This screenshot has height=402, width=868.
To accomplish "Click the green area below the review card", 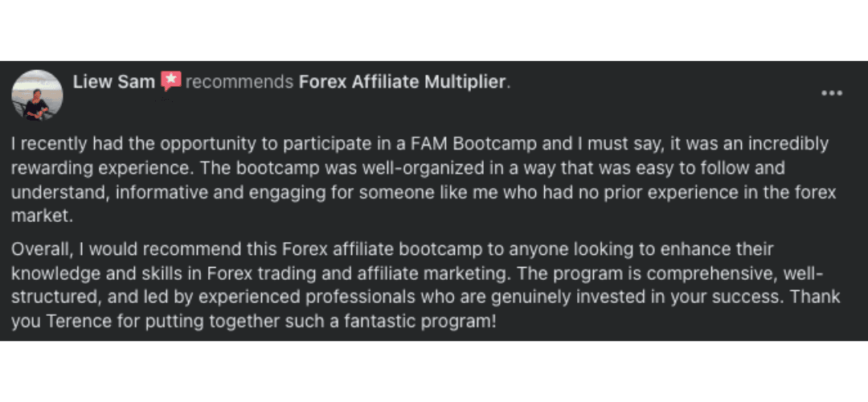I will click(x=434, y=371).
